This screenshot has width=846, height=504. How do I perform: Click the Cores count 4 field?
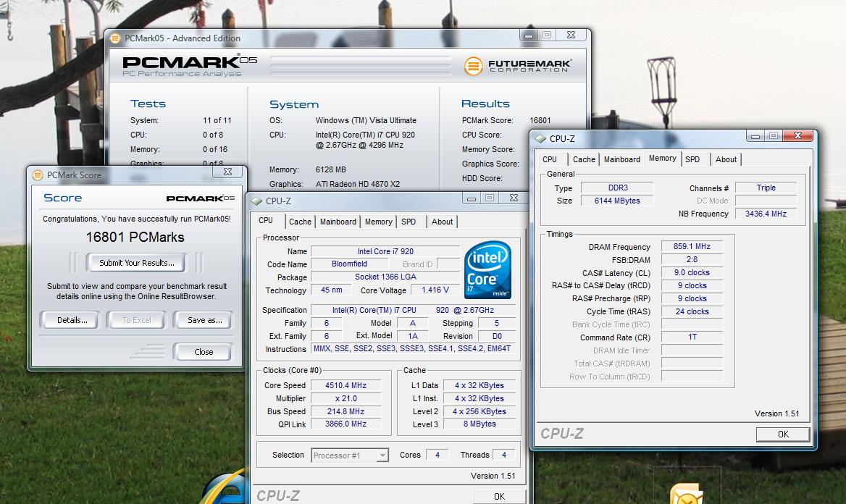[437, 455]
